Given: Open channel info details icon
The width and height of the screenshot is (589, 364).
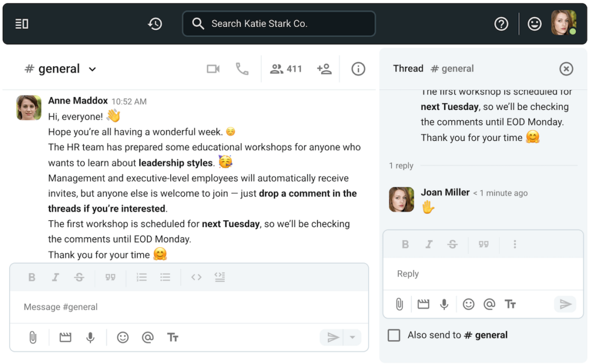Looking at the screenshot, I should [358, 69].
